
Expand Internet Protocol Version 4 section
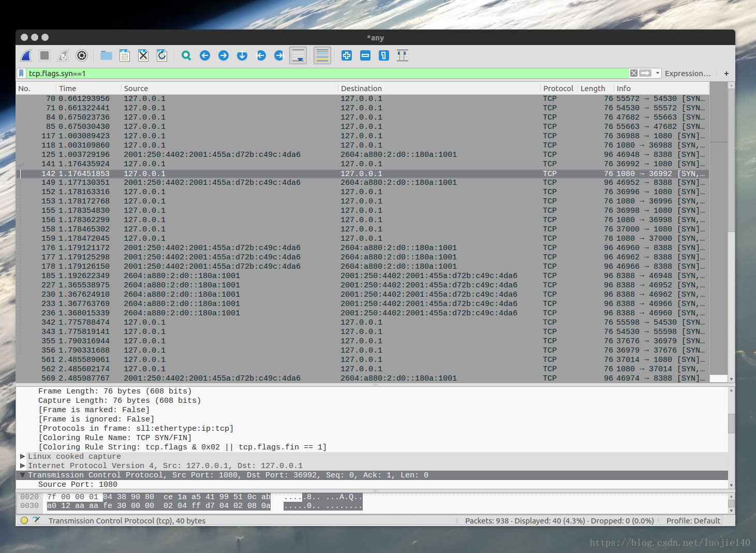pos(22,465)
